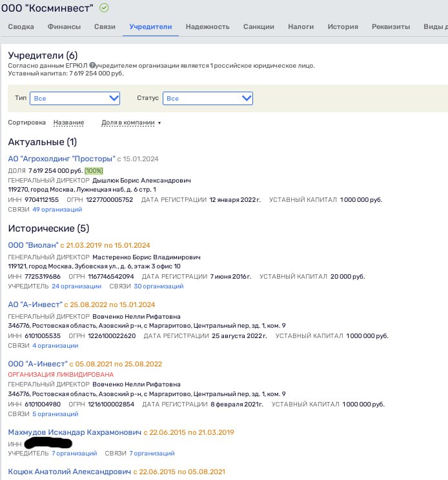Click the INN value 9704112155
Viewport: 448px width, 480px height.
pyautogui.click(x=42, y=199)
